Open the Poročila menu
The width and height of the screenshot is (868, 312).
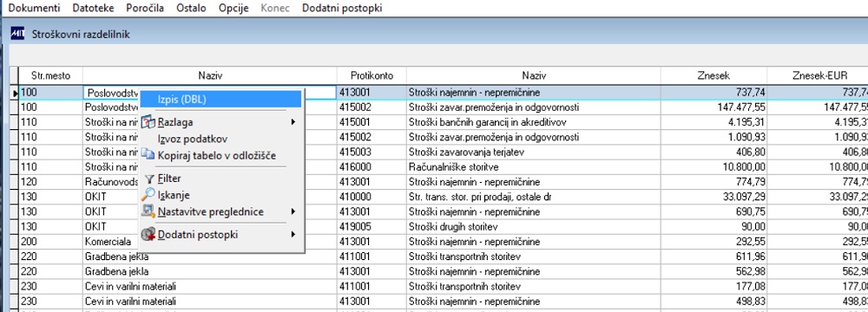click(145, 9)
